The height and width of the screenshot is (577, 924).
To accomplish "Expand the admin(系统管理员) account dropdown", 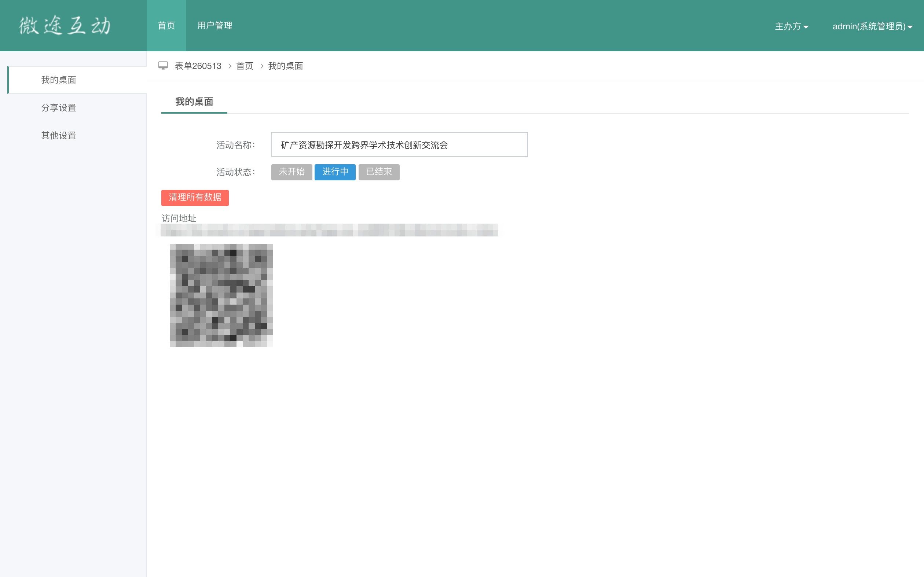I will click(x=872, y=26).
